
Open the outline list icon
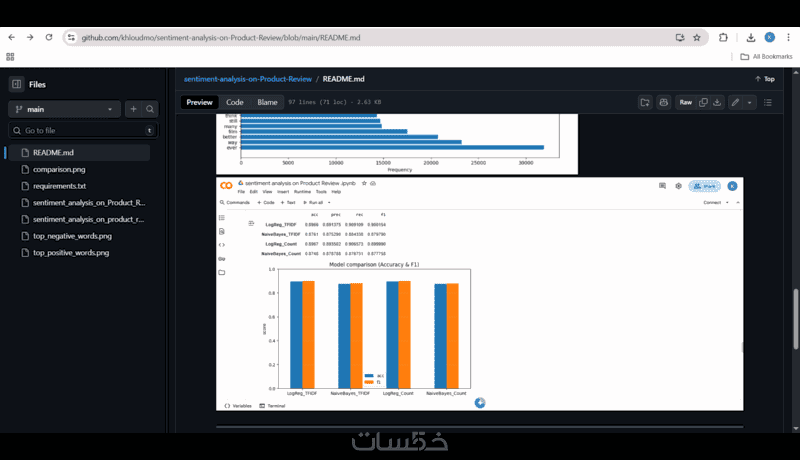(x=768, y=103)
